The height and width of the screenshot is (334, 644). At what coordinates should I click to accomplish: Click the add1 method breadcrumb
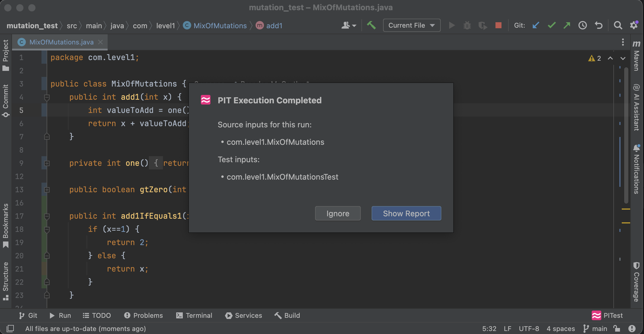[x=269, y=26]
